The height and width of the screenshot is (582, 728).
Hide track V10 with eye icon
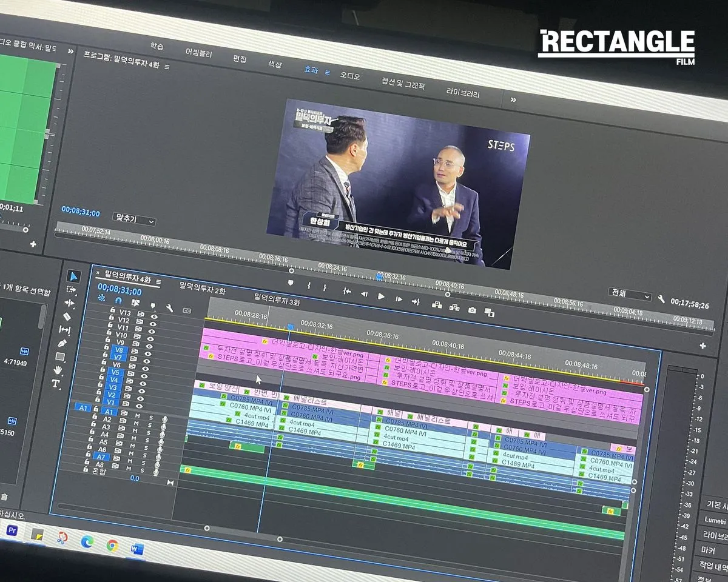[150, 338]
